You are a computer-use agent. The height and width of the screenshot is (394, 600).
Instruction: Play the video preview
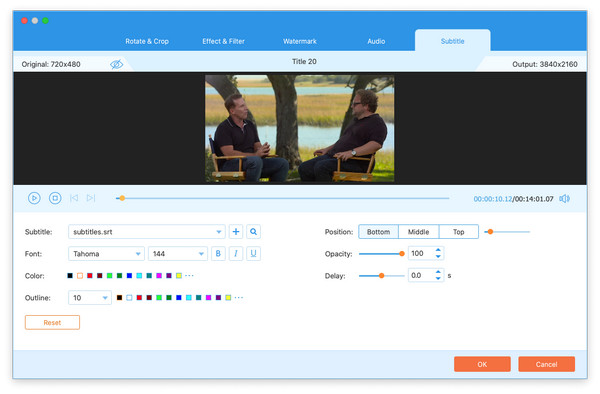tap(34, 198)
